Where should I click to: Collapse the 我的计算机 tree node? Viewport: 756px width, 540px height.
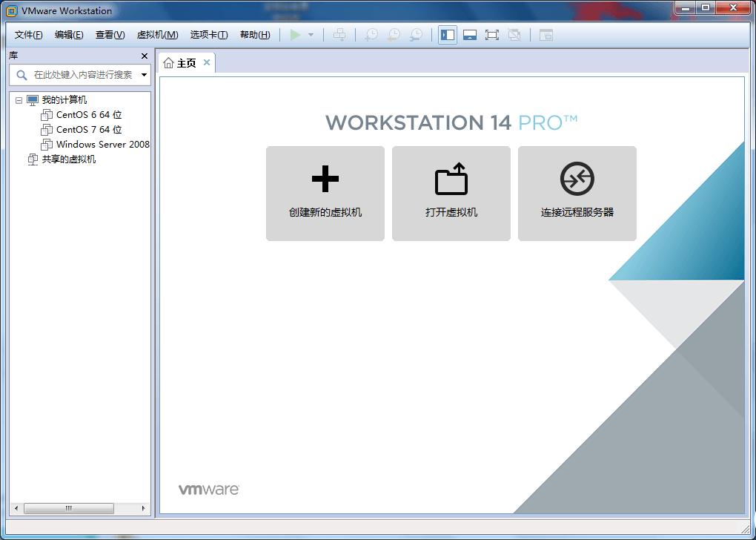[19, 100]
